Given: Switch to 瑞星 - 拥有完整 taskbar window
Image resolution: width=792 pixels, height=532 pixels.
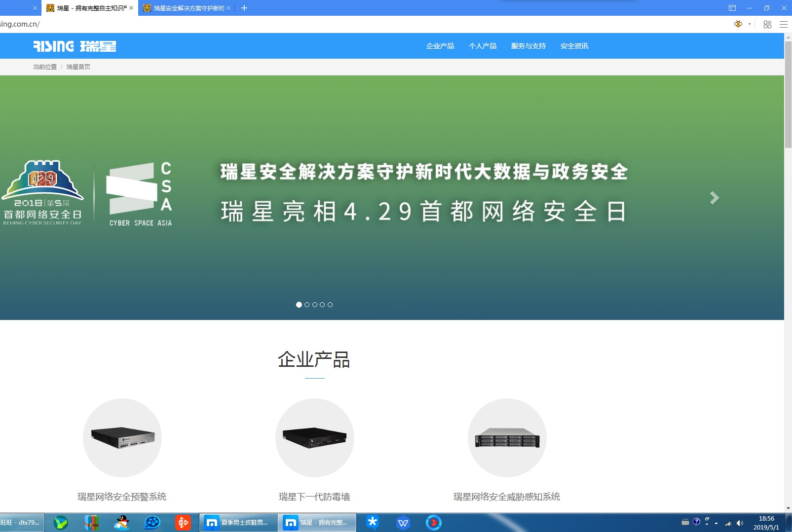Looking at the screenshot, I should pyautogui.click(x=317, y=523).
